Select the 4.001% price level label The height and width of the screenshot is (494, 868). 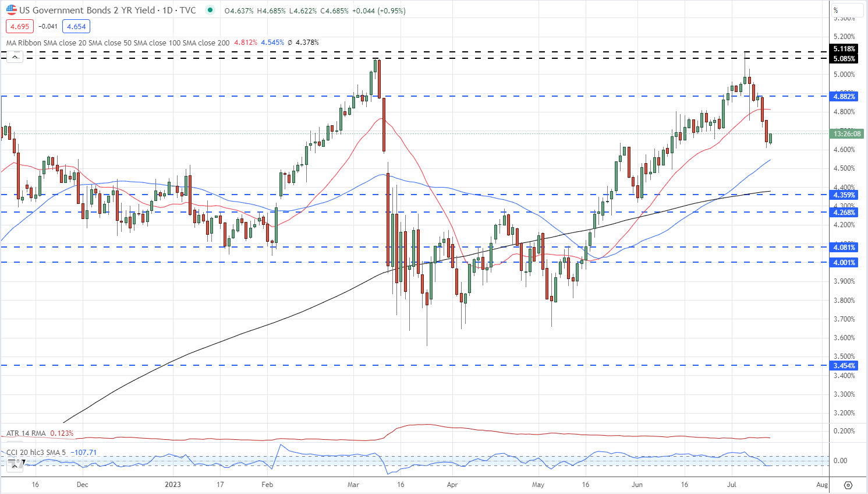[844, 263]
